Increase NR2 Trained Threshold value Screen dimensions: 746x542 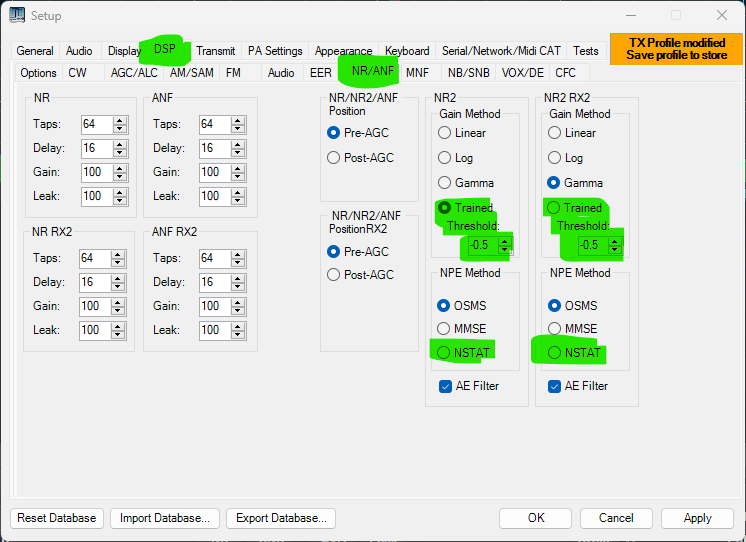click(x=504, y=241)
